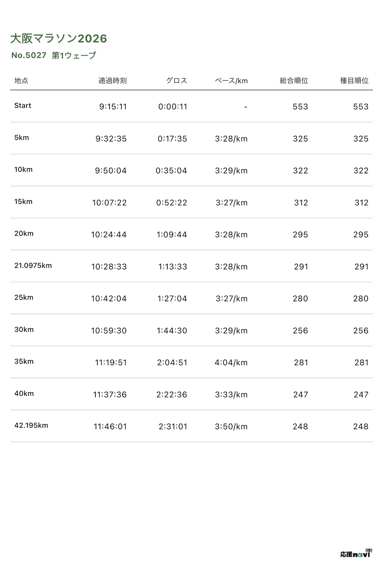Screen dimensions: 383x588
Task: Click the 30km passing time 10:59:30
Action: click(109, 330)
